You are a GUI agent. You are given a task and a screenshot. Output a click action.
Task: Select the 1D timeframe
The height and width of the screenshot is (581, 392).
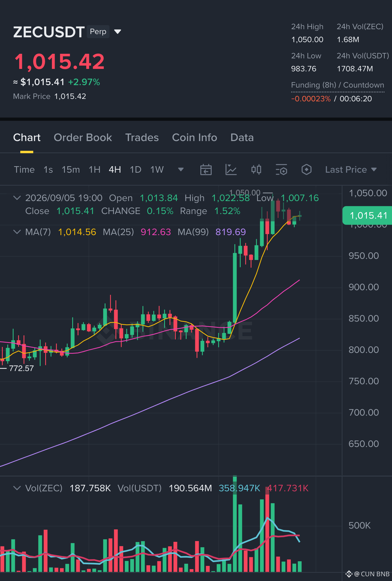pyautogui.click(x=135, y=170)
